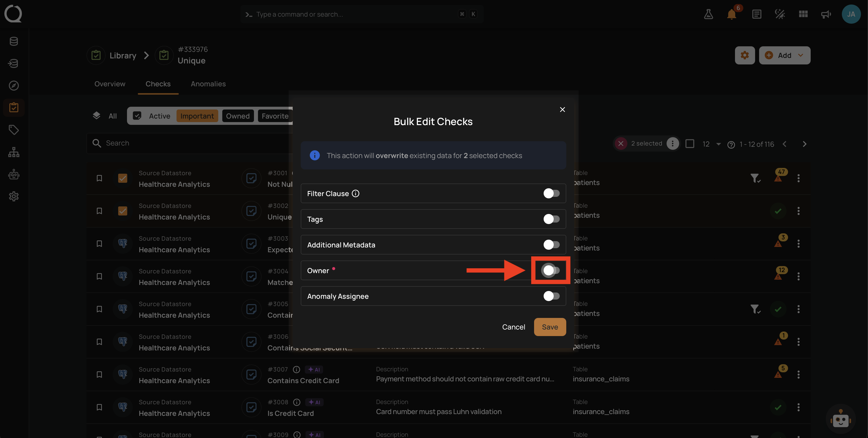The height and width of the screenshot is (438, 868).
Task: Click the magic wand icon in the top bar
Action: coord(780,14)
